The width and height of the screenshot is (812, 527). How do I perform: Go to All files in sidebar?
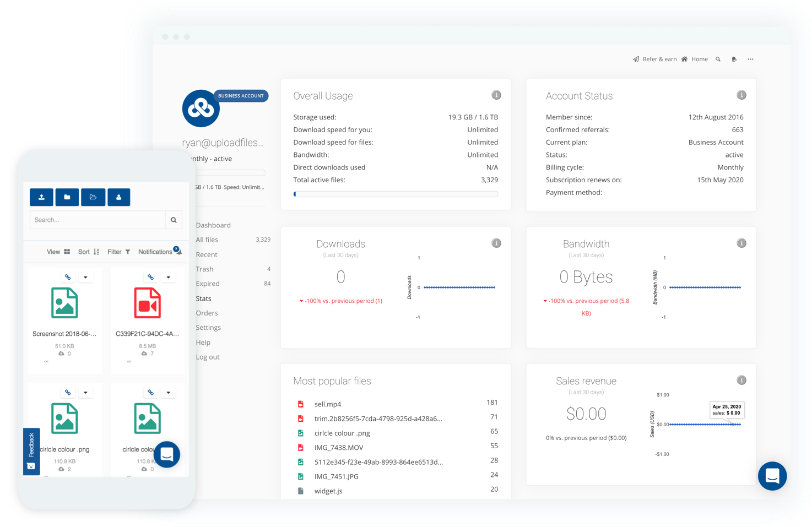pyautogui.click(x=207, y=240)
